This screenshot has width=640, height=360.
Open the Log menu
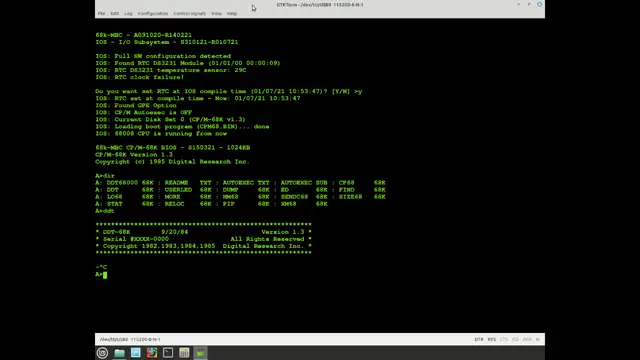tap(128, 13)
